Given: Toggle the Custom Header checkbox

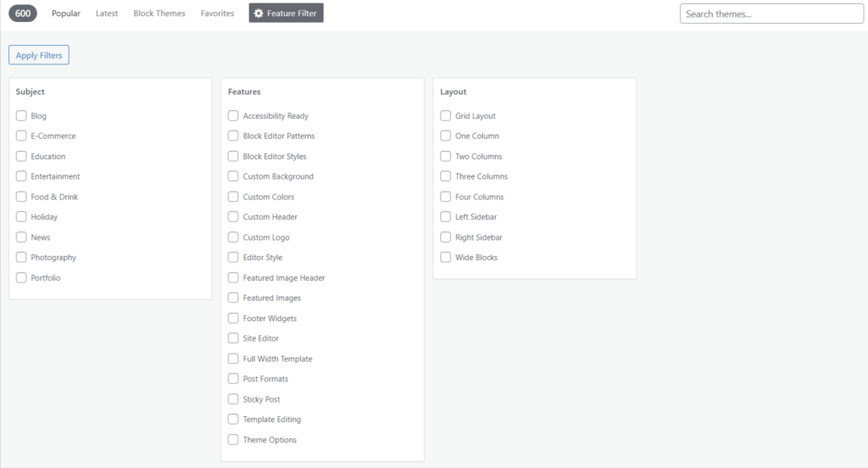Looking at the screenshot, I should pyautogui.click(x=233, y=216).
